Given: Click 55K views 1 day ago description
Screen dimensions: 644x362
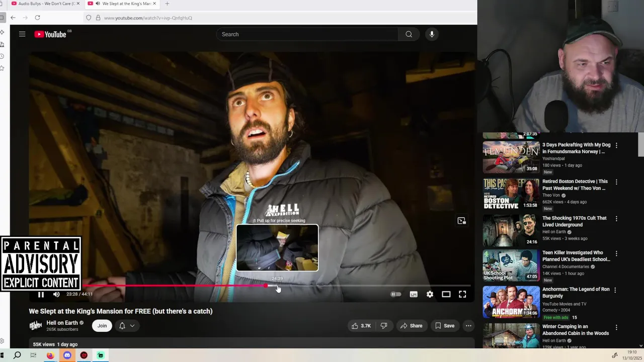Looking at the screenshot, I should tap(55, 344).
